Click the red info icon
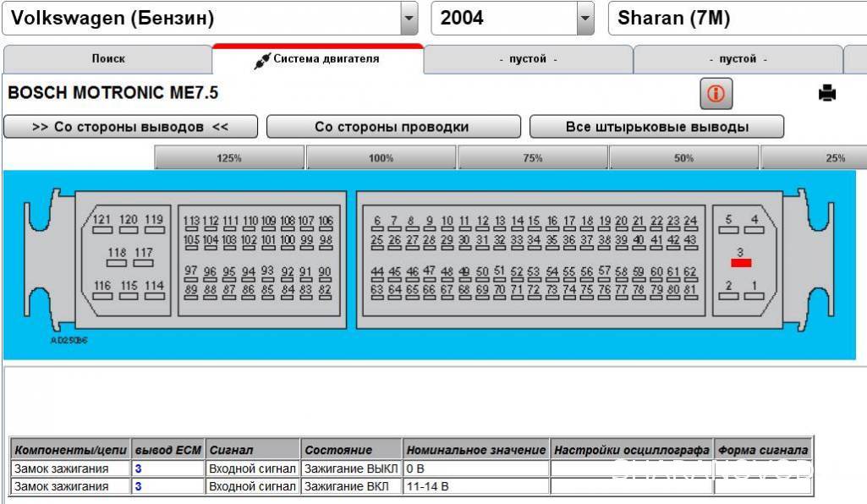 coord(716,94)
